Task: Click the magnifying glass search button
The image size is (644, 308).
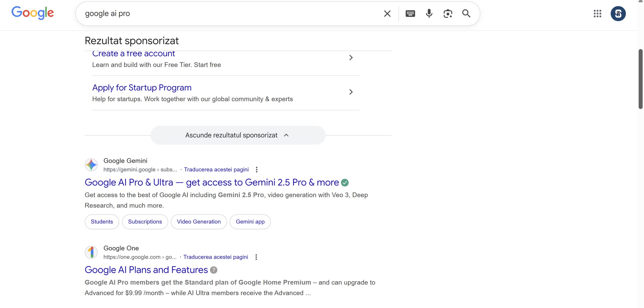Action: pyautogui.click(x=466, y=13)
